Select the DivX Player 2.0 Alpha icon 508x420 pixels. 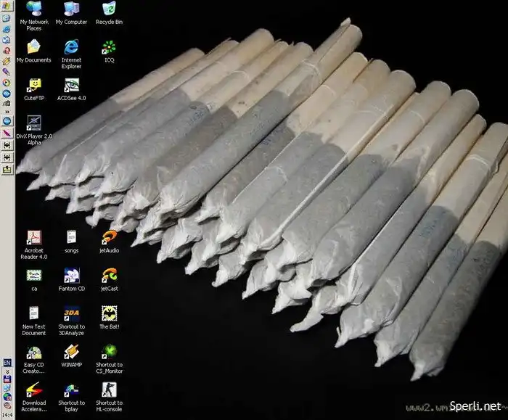(33, 123)
